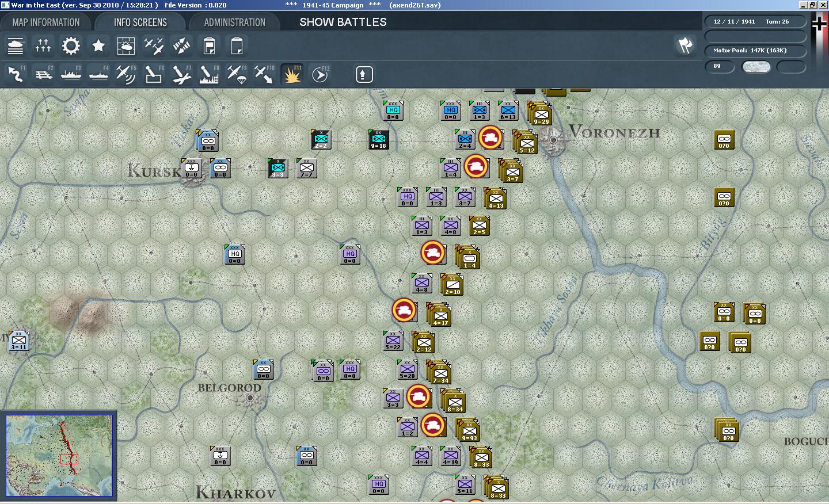
Task: Click the Motor Pool 147K readout
Action: click(x=755, y=50)
